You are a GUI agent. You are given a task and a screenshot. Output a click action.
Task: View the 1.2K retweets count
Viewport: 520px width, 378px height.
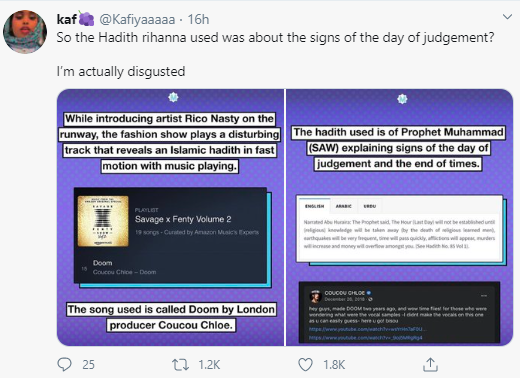pos(209,365)
